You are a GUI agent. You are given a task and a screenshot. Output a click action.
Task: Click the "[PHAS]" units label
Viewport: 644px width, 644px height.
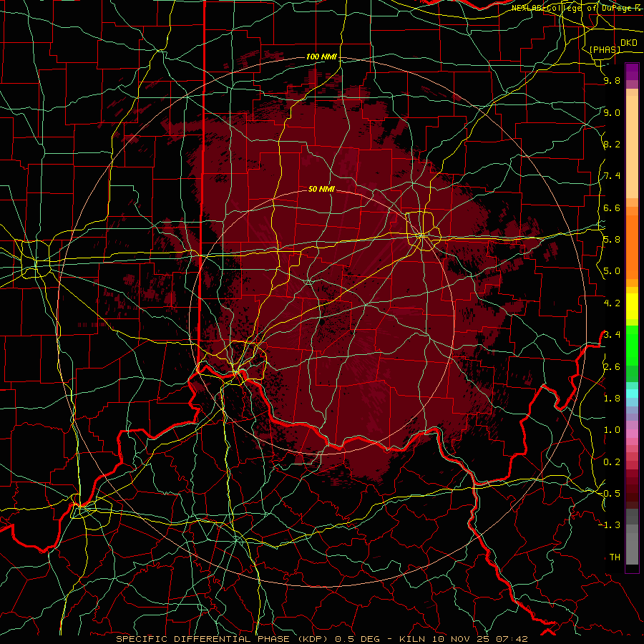click(605, 50)
